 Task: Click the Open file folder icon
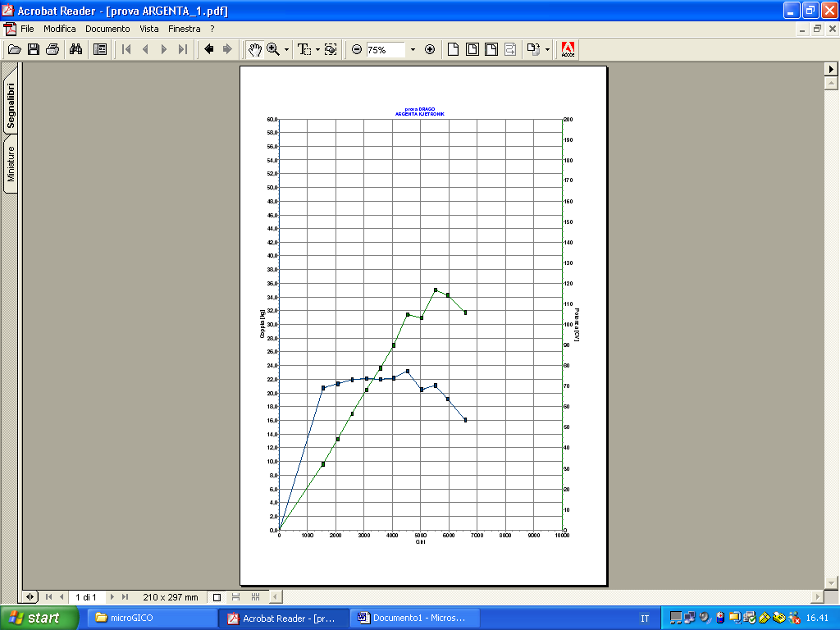click(x=14, y=49)
